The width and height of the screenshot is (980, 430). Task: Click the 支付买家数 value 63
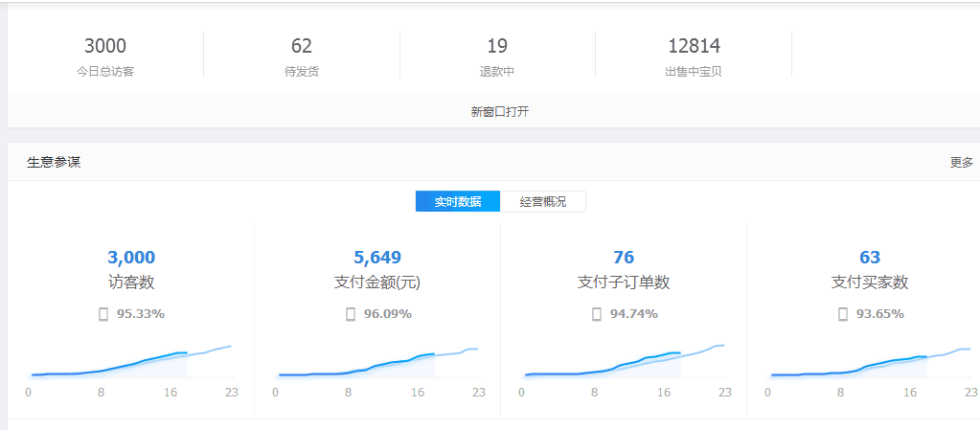(870, 258)
